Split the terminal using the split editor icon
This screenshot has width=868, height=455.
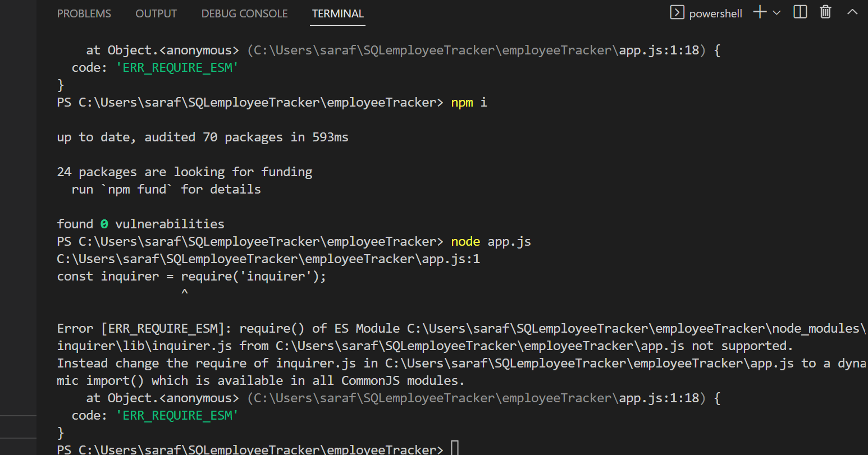[x=800, y=12]
